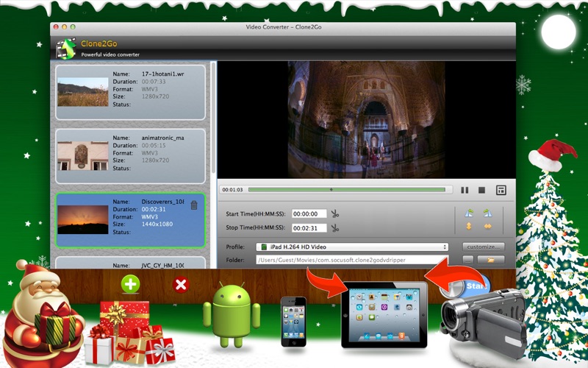Click the red X remove-video icon
588x368 pixels.
(x=181, y=285)
